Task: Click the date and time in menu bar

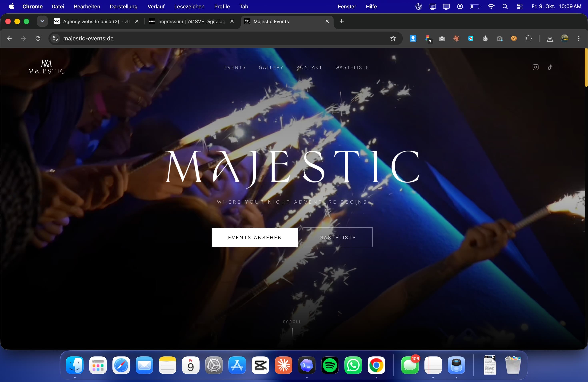Action: (556, 6)
